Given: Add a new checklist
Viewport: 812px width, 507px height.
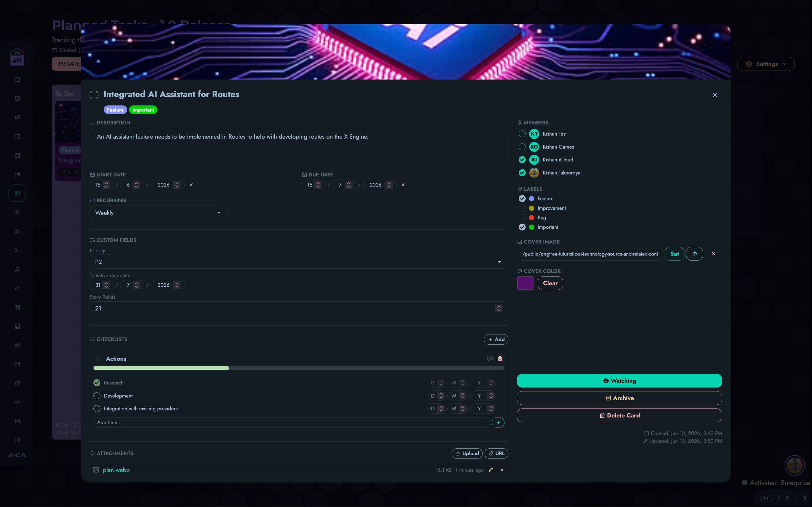Looking at the screenshot, I should click(x=496, y=339).
